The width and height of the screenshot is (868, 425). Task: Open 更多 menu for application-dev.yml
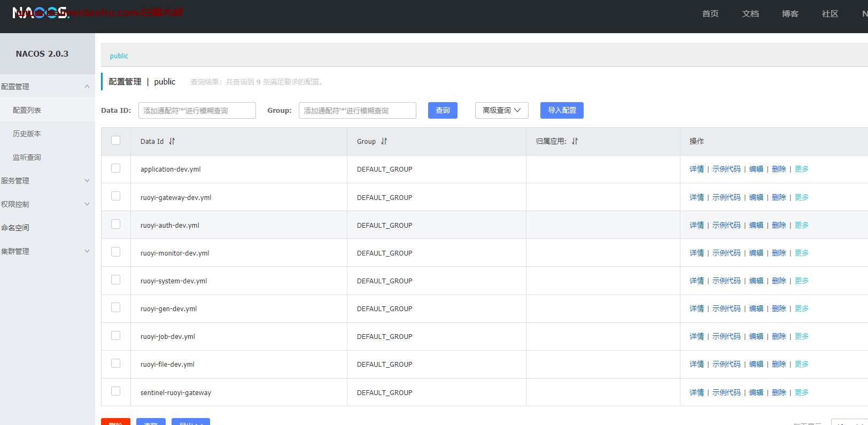(801, 169)
